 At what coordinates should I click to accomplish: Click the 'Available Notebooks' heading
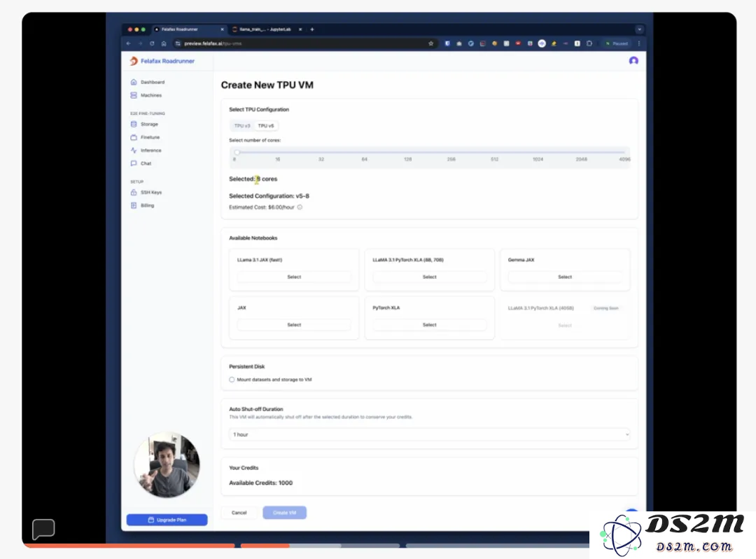click(x=253, y=238)
